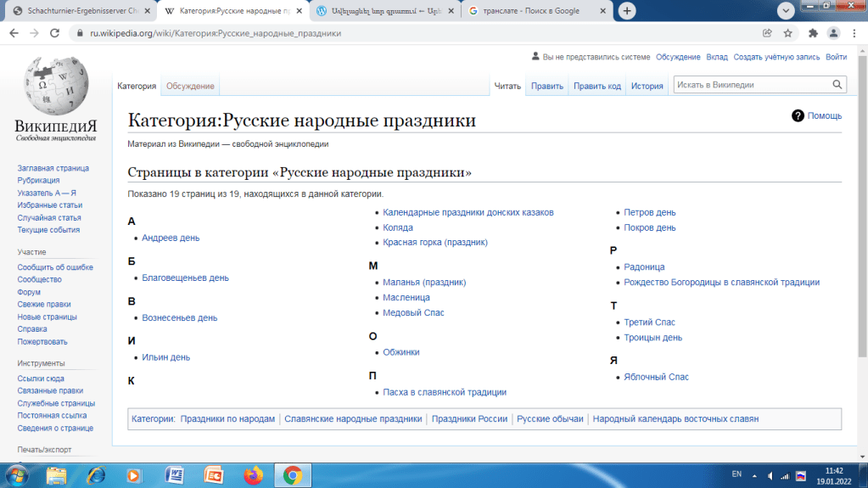Show hidden system tray icons
Screen dimensions: 868x488
point(755,474)
